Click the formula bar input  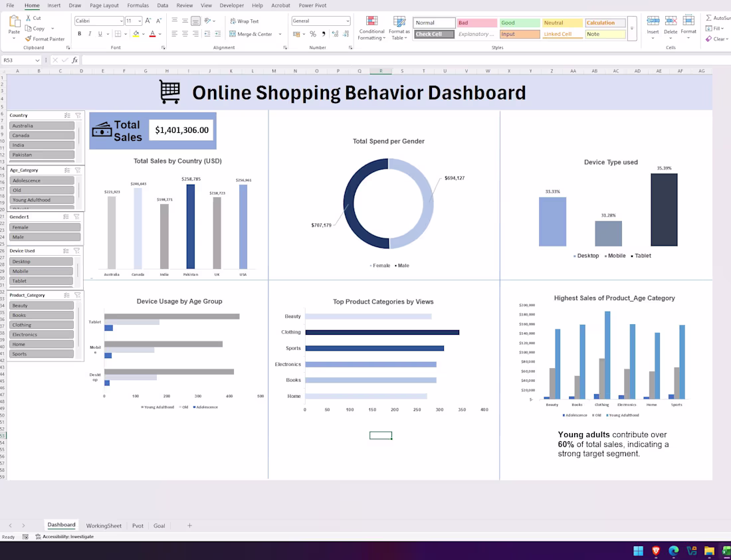coord(405,60)
